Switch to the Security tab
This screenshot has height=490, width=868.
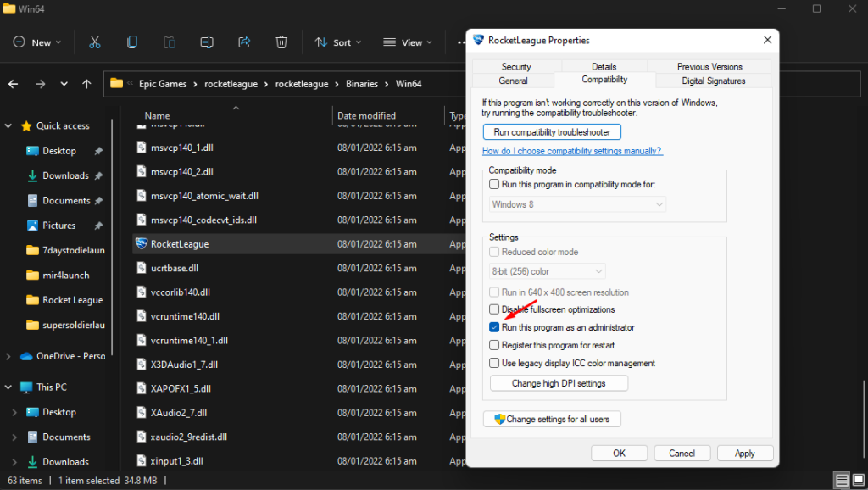[516, 66]
